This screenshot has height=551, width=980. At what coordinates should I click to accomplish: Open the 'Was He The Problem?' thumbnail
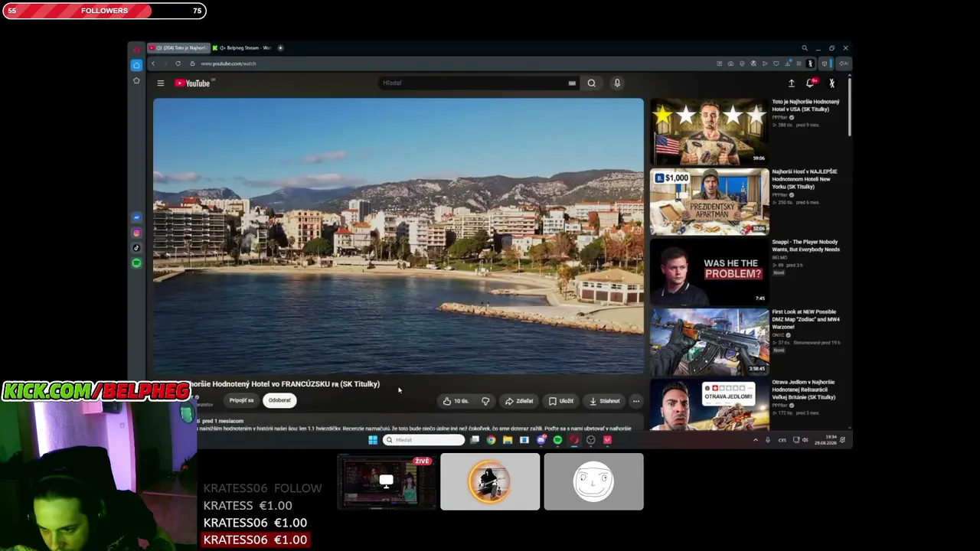[709, 272]
